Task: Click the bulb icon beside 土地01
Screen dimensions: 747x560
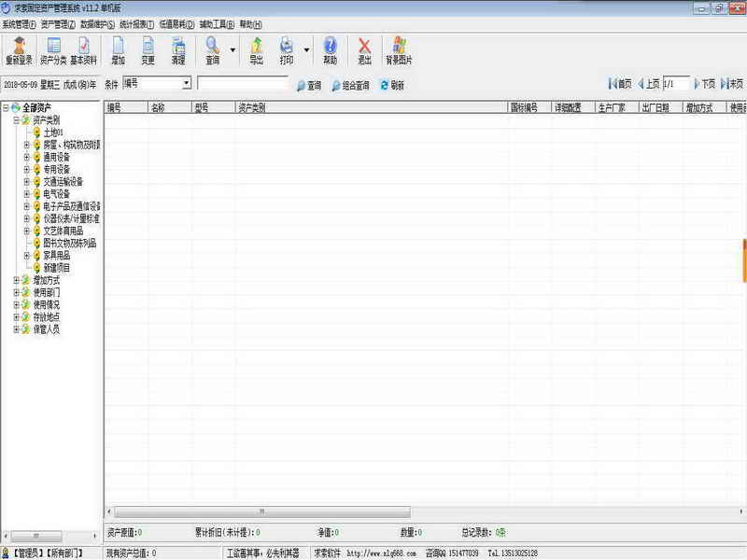Action: tap(36, 133)
